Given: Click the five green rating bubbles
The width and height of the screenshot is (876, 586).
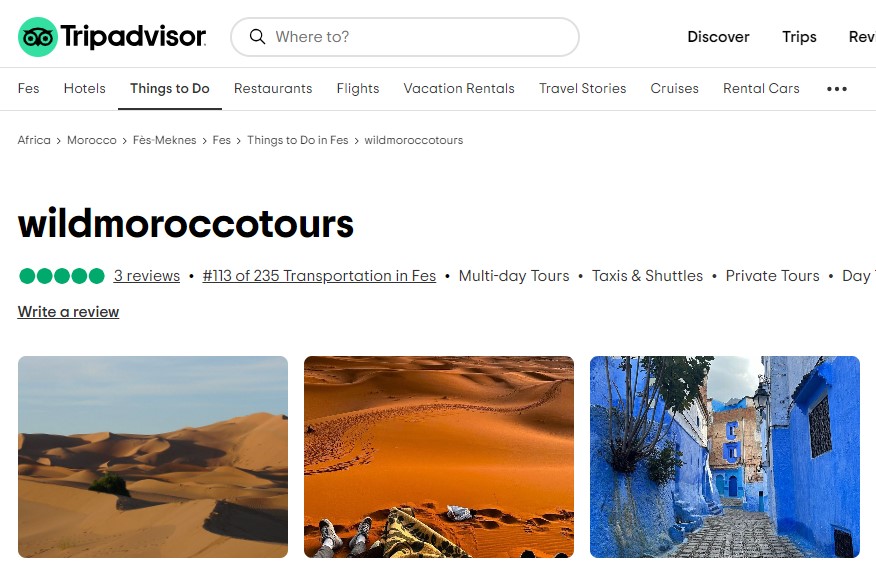Looking at the screenshot, I should pyautogui.click(x=61, y=276).
